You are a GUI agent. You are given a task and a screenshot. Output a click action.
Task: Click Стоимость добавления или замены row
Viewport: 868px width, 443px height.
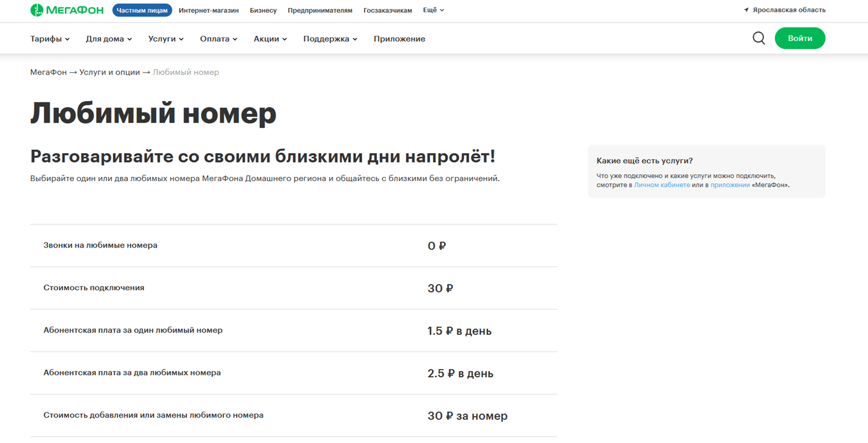(x=293, y=416)
